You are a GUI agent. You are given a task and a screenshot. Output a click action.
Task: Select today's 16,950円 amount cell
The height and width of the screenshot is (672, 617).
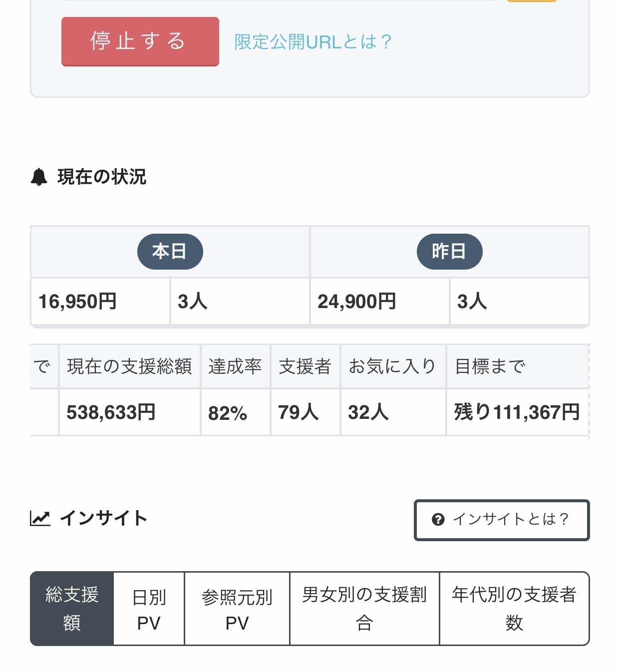pyautogui.click(x=78, y=302)
